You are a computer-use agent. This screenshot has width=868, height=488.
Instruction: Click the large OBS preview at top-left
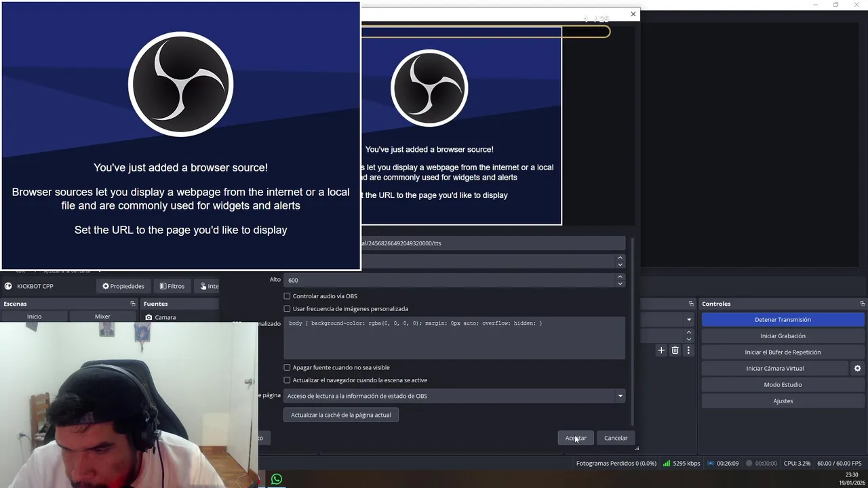[180, 136]
